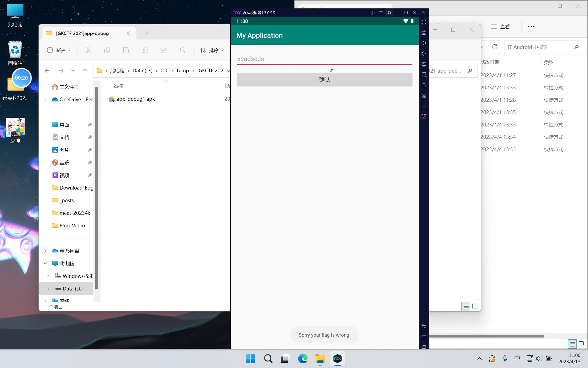Expand OneDrive tree node
This screenshot has height=368, width=588.
[x=45, y=99]
